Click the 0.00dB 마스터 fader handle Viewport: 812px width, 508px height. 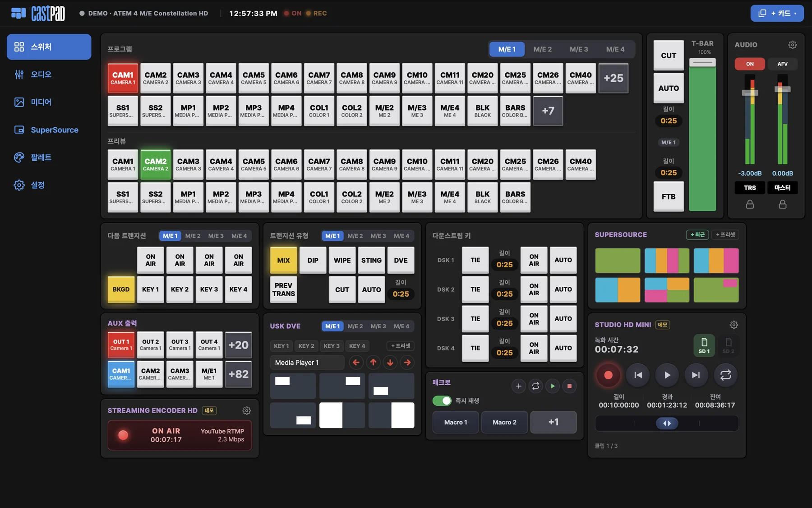(x=782, y=89)
